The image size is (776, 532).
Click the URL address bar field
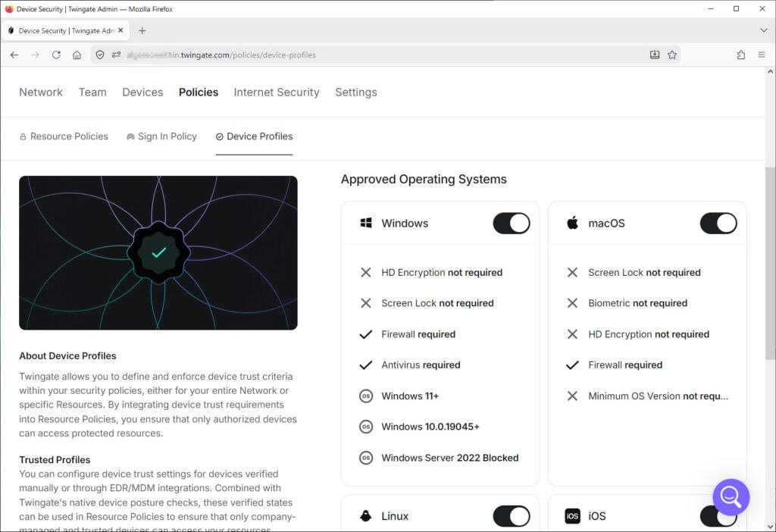(386, 55)
